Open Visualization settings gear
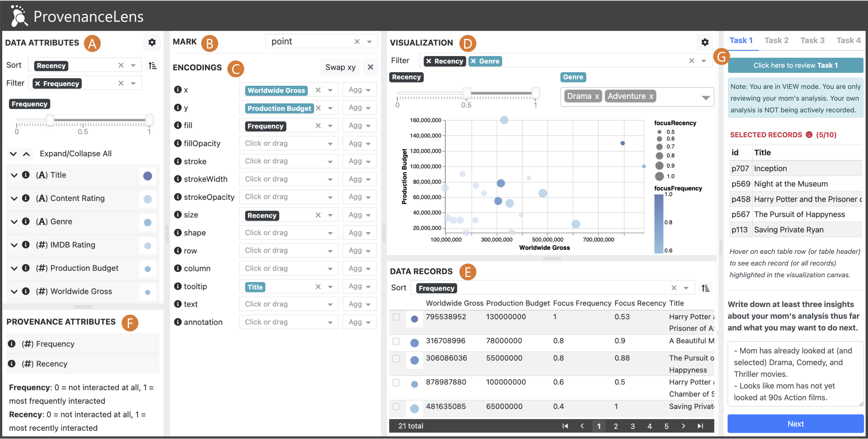Image resolution: width=868 pixels, height=439 pixels. click(705, 42)
